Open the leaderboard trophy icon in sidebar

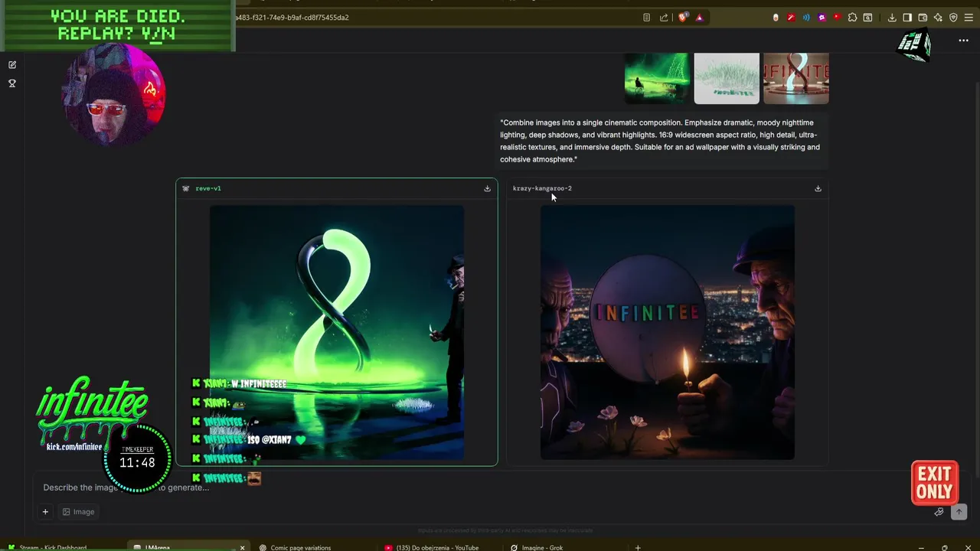pyautogui.click(x=12, y=83)
